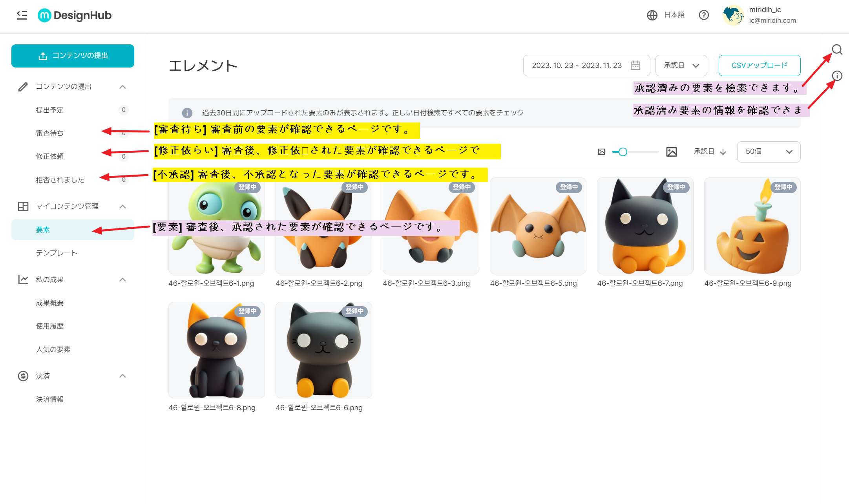This screenshot has height=504, width=849.
Task: Open the approved element info panel
Action: (837, 76)
